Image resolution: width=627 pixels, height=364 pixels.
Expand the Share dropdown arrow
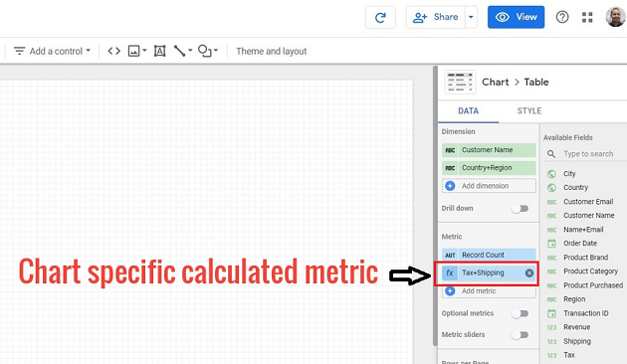tap(471, 17)
